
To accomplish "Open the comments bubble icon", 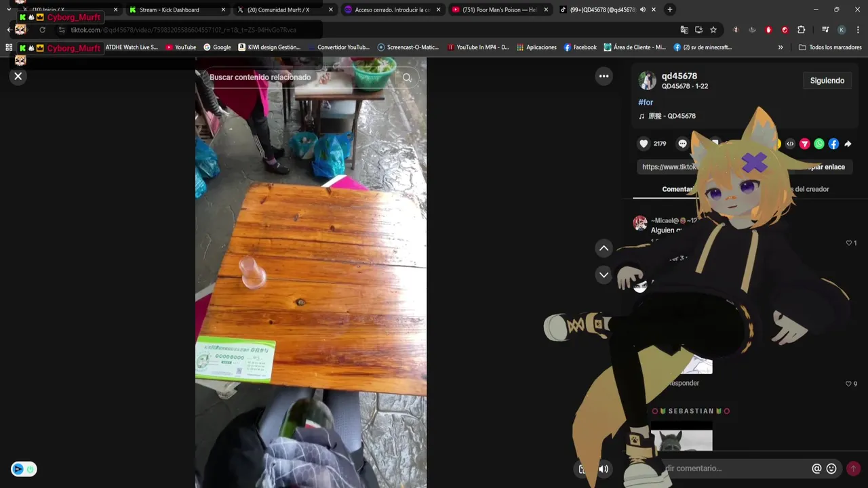I will pos(683,144).
